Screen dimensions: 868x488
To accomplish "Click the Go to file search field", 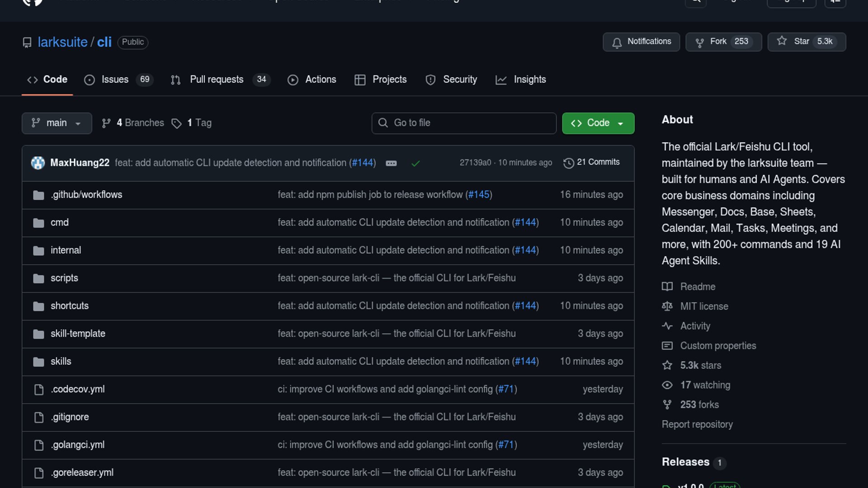I will pos(464,123).
